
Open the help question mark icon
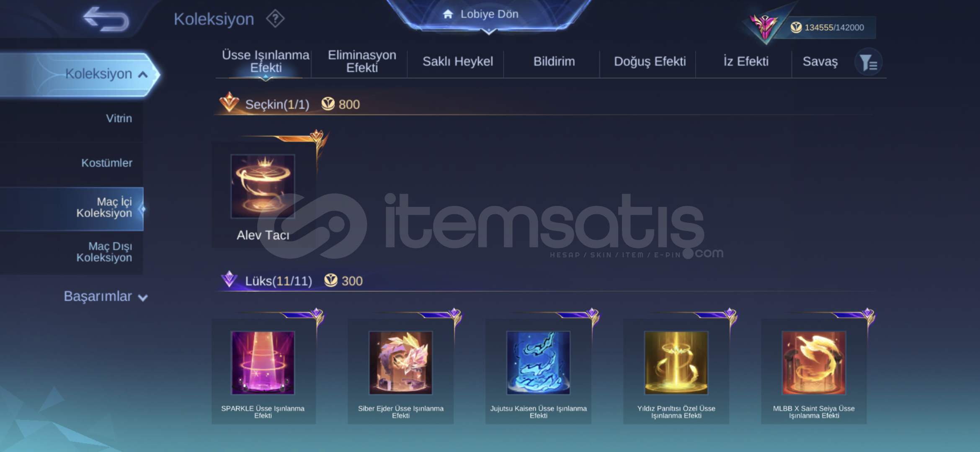point(275,19)
